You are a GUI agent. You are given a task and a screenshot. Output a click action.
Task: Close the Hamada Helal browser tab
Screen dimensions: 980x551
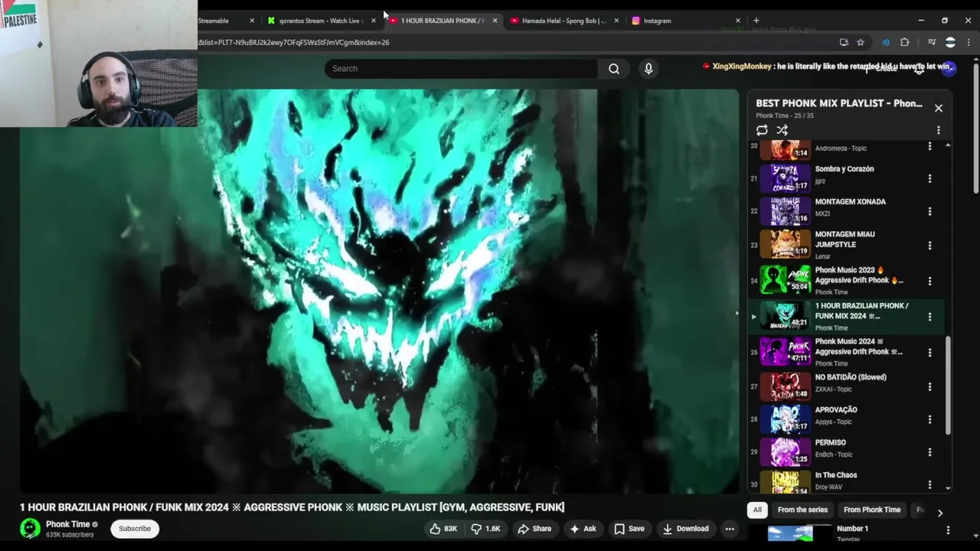pos(616,21)
